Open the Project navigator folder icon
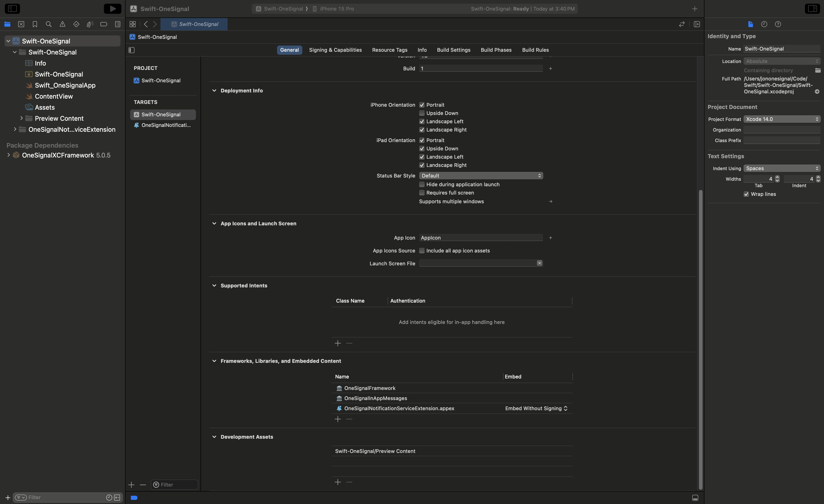824x504 pixels. point(7,24)
